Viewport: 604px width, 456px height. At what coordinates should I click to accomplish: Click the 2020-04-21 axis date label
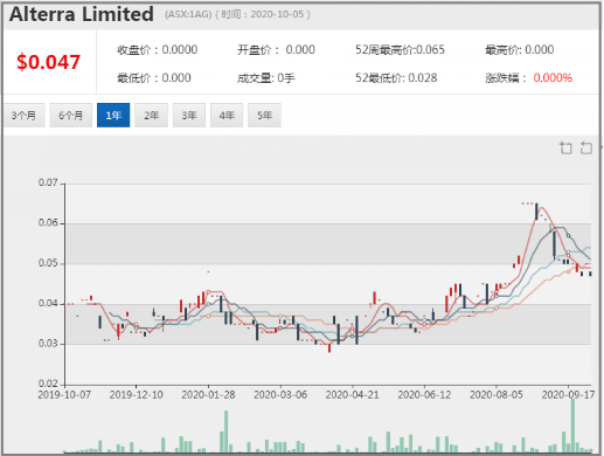tap(352, 395)
